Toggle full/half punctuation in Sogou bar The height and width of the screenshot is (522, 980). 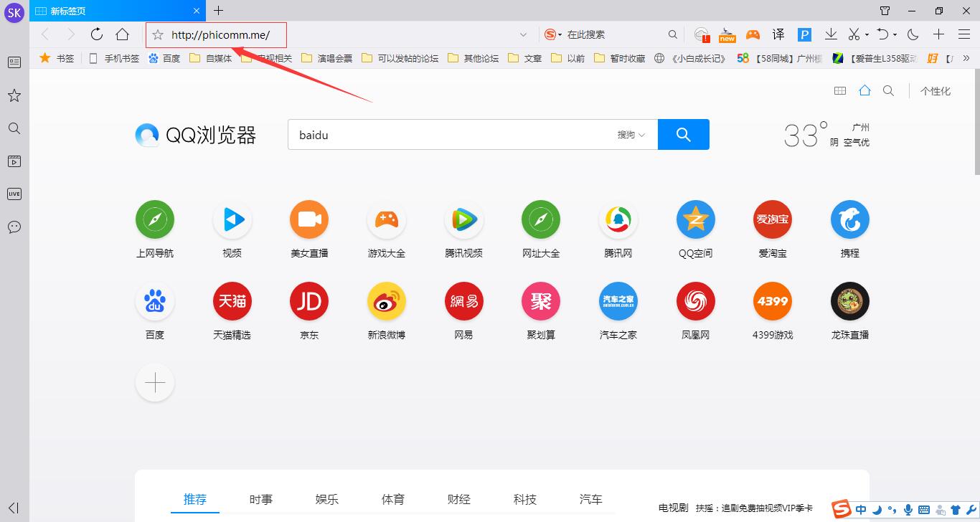[x=893, y=509]
